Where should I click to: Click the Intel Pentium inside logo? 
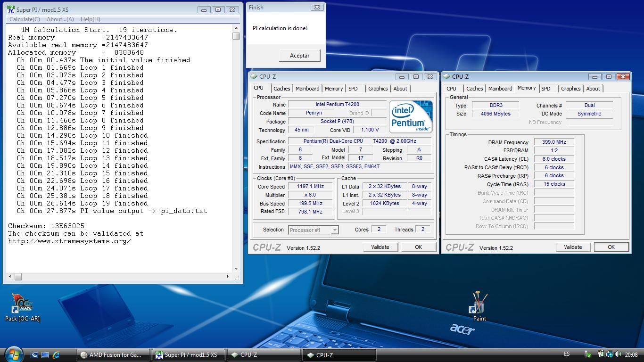pyautogui.click(x=411, y=116)
